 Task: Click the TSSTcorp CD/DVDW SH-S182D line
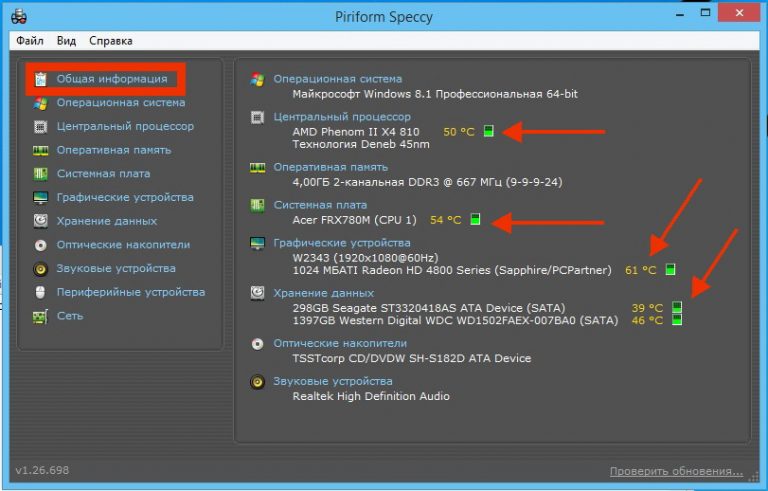412,358
